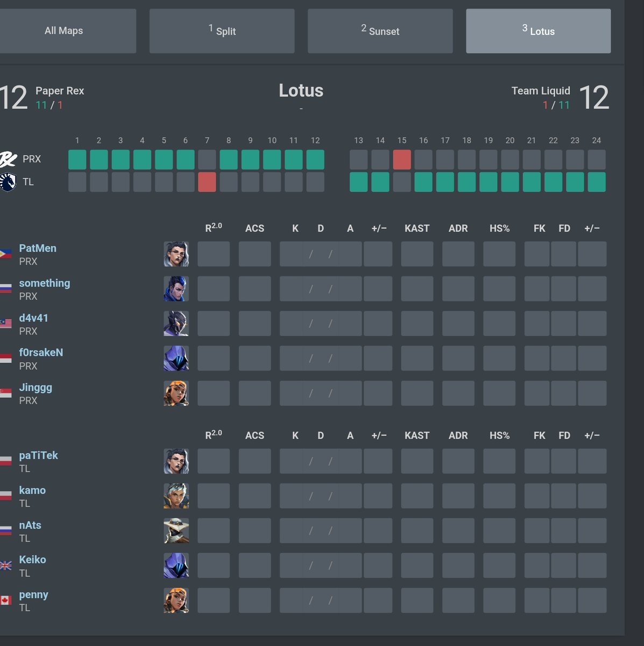Image resolution: width=644 pixels, height=646 pixels.
Task: Open Jinggg's player profile link
Action: (36, 388)
